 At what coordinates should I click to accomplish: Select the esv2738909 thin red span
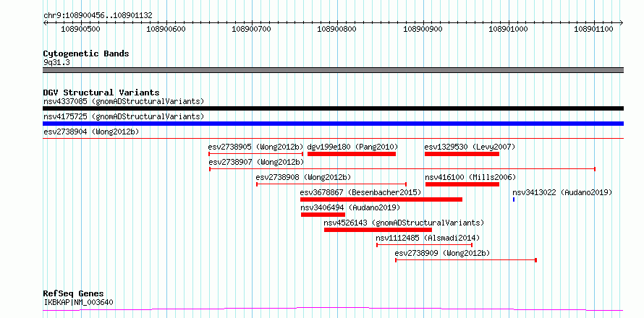tap(466, 260)
